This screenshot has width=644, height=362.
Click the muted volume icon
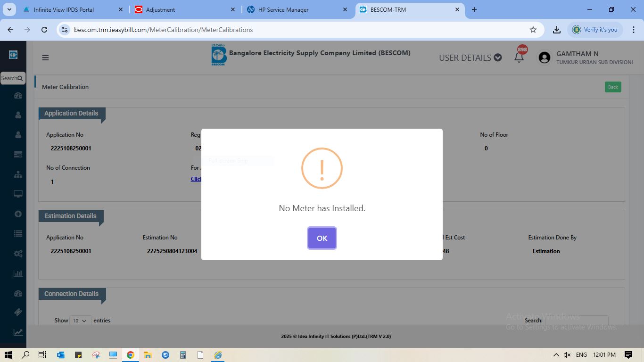[567, 355]
